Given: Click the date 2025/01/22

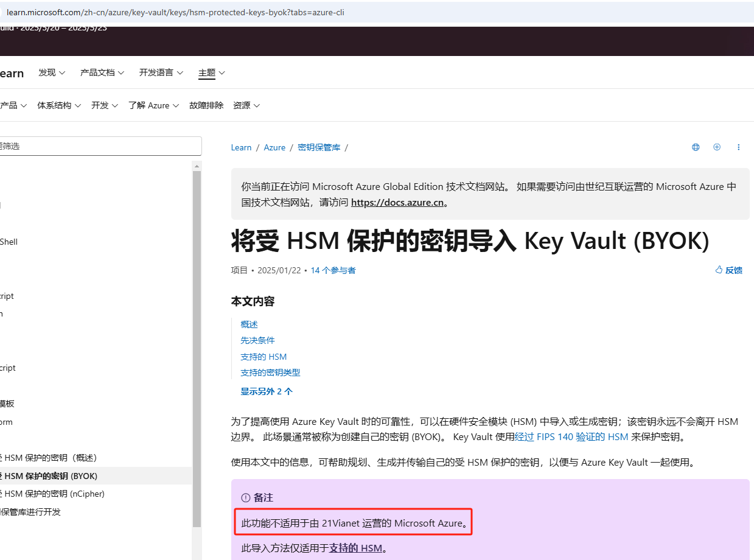Looking at the screenshot, I should click(x=279, y=270).
